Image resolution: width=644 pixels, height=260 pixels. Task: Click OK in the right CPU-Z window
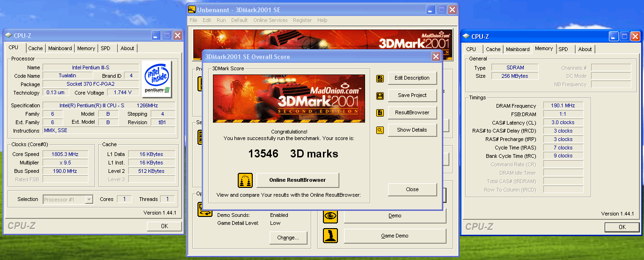tap(622, 227)
